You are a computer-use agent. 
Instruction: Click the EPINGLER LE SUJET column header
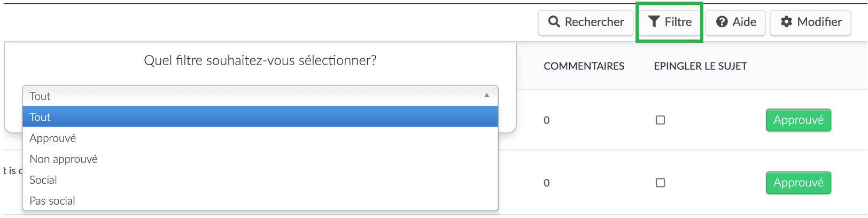pyautogui.click(x=701, y=66)
